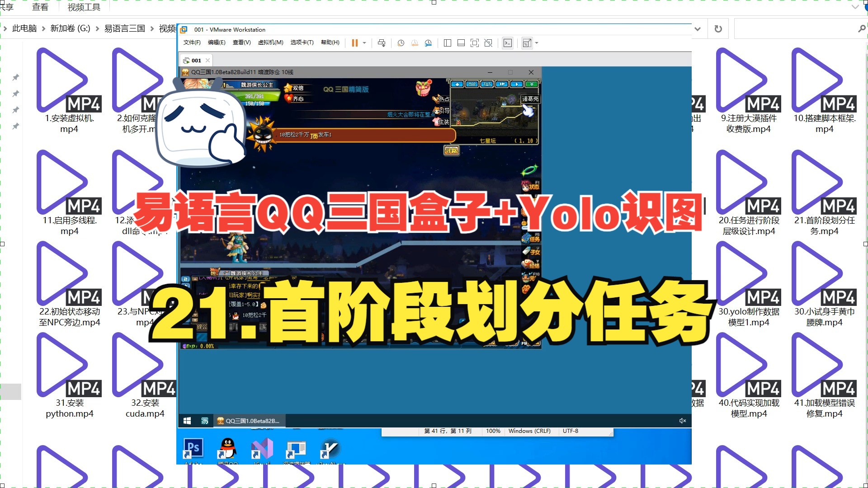Select the file 30.yolo制作数据模型1.mp4
Viewport: 868px width, 488px height.
(x=749, y=284)
